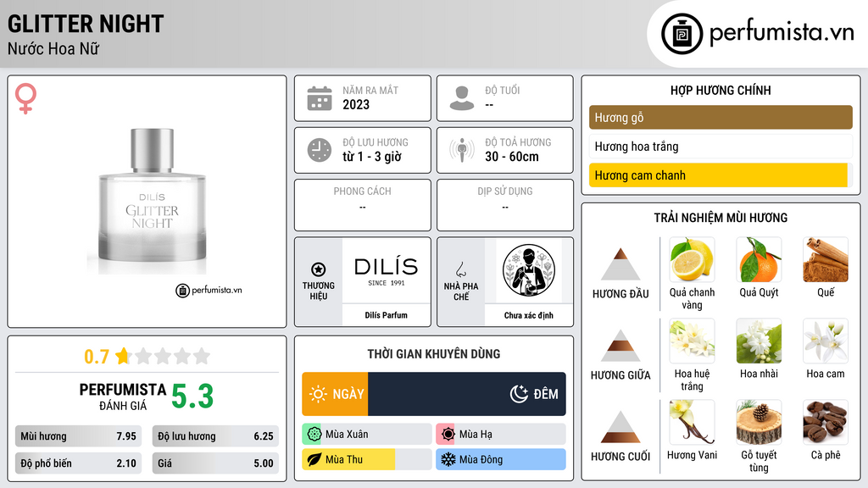Click the moon icon beside Đêm
Image resolution: width=868 pixels, height=488 pixels.
pos(519,394)
